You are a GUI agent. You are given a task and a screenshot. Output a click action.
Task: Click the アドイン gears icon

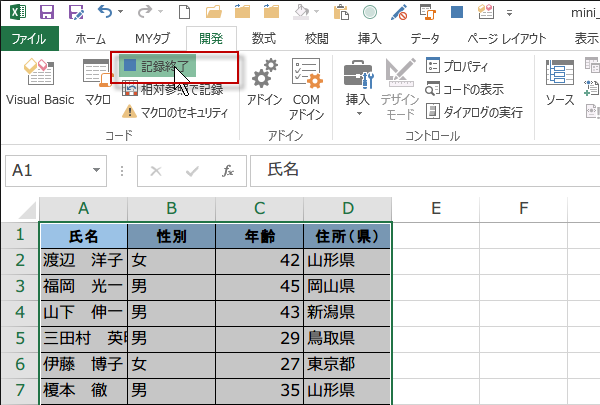[x=264, y=82]
